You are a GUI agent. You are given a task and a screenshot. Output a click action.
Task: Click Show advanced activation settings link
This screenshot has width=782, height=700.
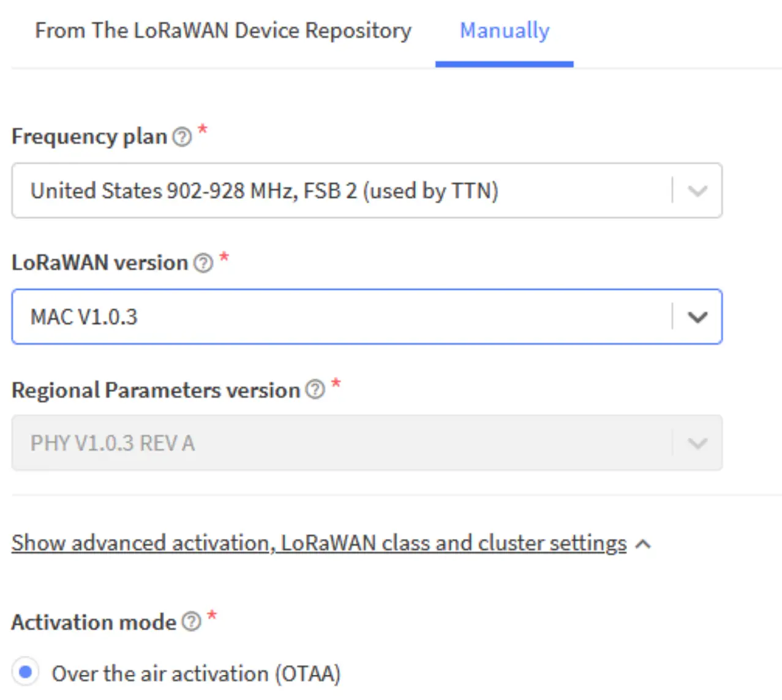318,543
